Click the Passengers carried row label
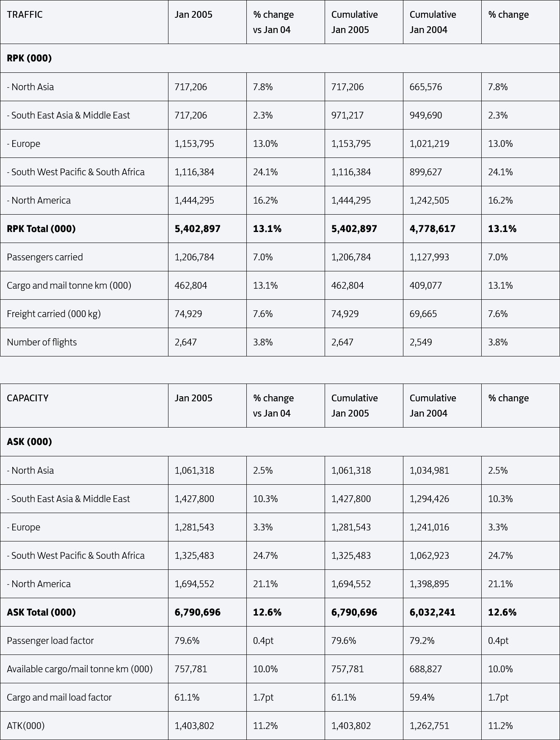This screenshot has height=740, width=560. pos(45,257)
